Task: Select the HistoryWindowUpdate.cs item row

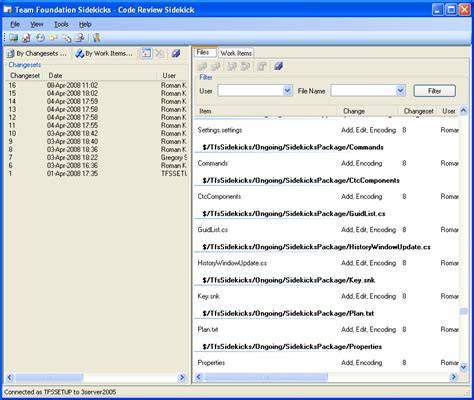Action: point(327,263)
